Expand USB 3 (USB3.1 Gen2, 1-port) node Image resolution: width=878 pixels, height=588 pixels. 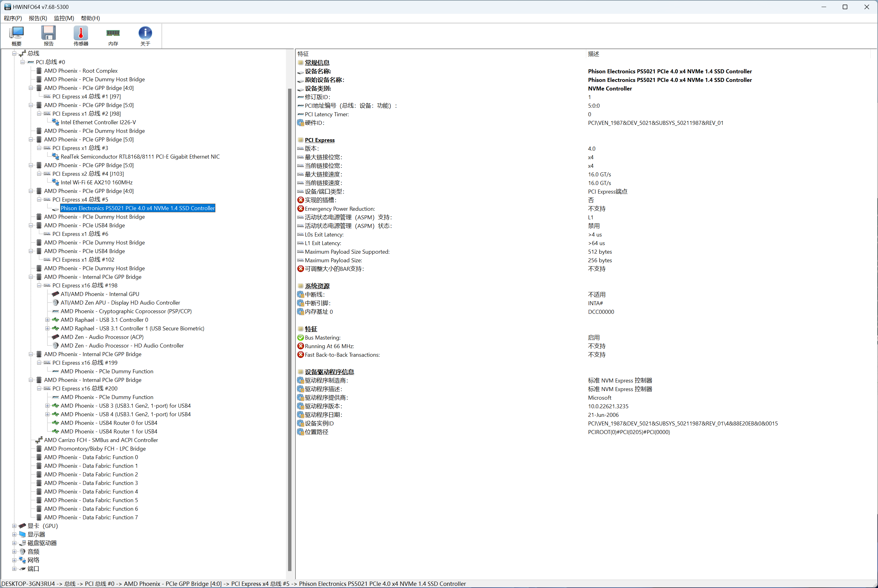[x=47, y=406]
